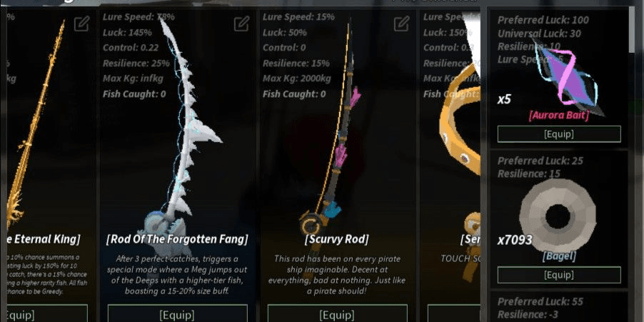Screen dimensions: 644x322
Task: Equip the Scurvy Rod
Action: click(x=337, y=314)
